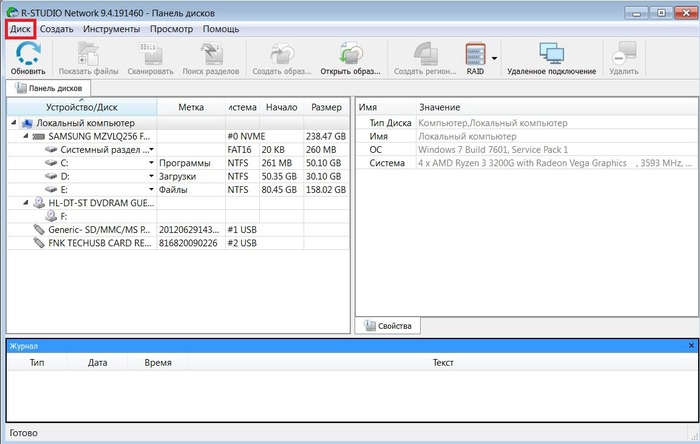Open the RAID dropdown arrow
Image resolution: width=700 pixels, height=444 pixels.
click(494, 58)
